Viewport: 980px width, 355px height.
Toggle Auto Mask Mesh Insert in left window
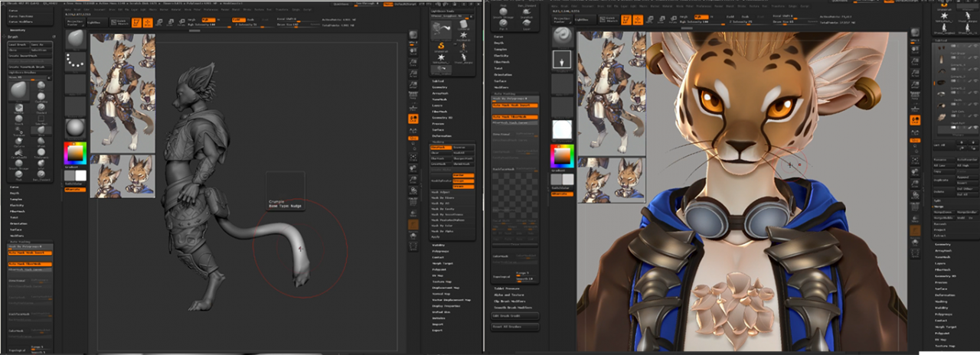point(31,252)
